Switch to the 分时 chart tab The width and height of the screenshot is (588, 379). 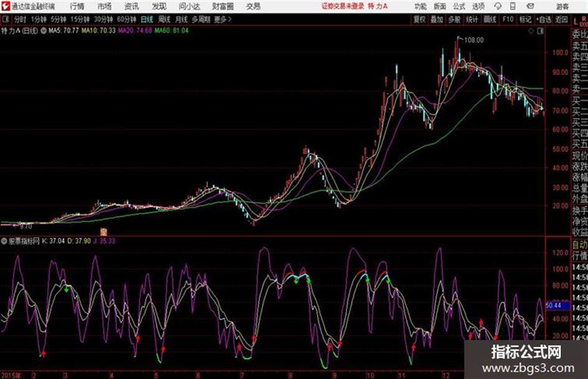pos(21,19)
